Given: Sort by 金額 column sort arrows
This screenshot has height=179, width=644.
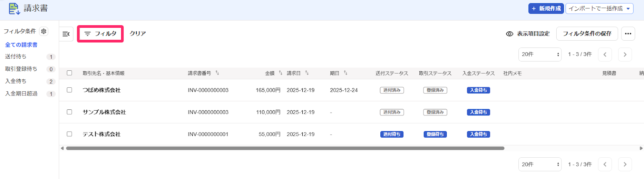Looking at the screenshot, I should [281, 73].
